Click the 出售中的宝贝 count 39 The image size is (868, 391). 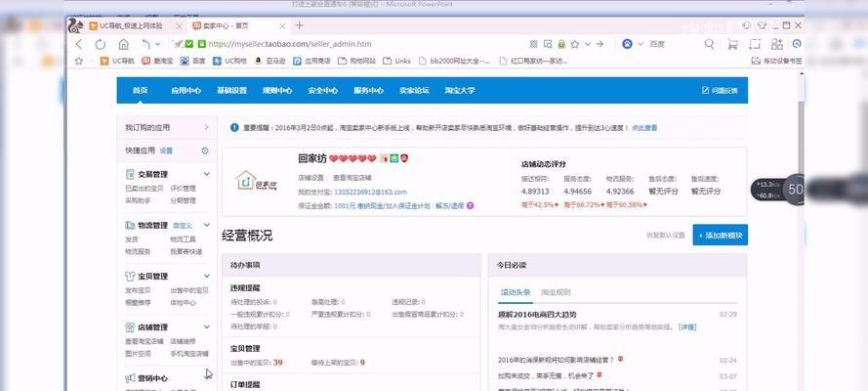pos(278,363)
